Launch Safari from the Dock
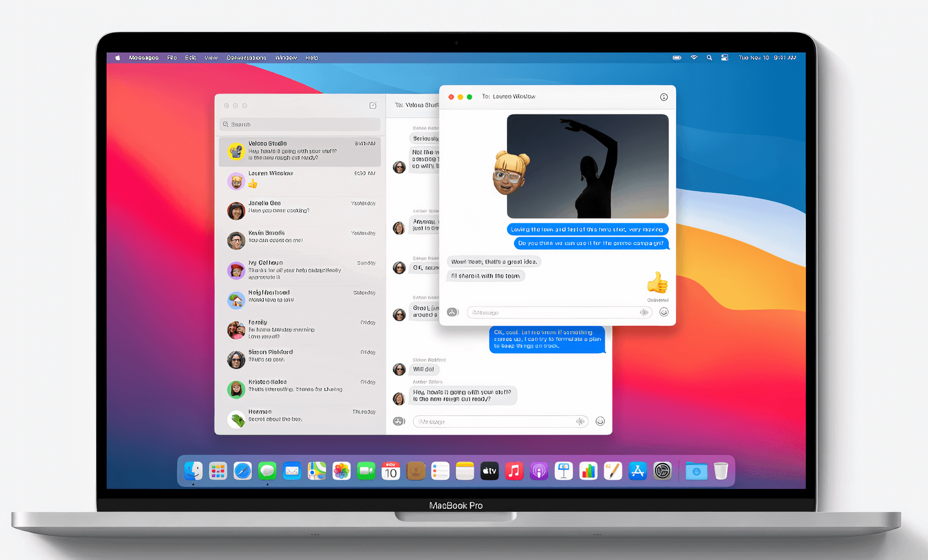 [243, 471]
